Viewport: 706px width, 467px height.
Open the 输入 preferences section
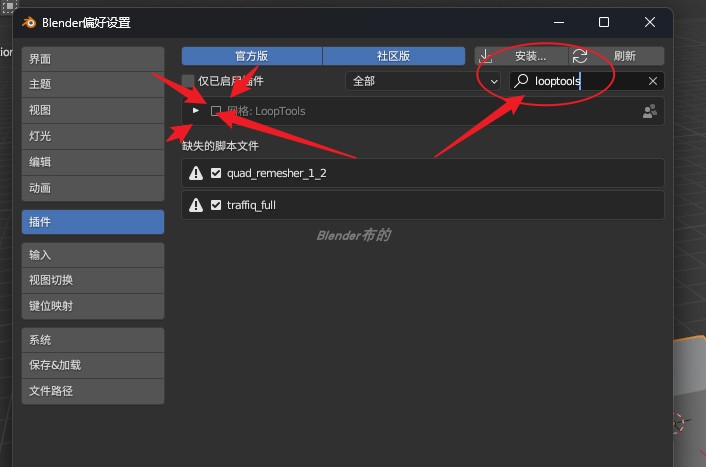point(93,255)
